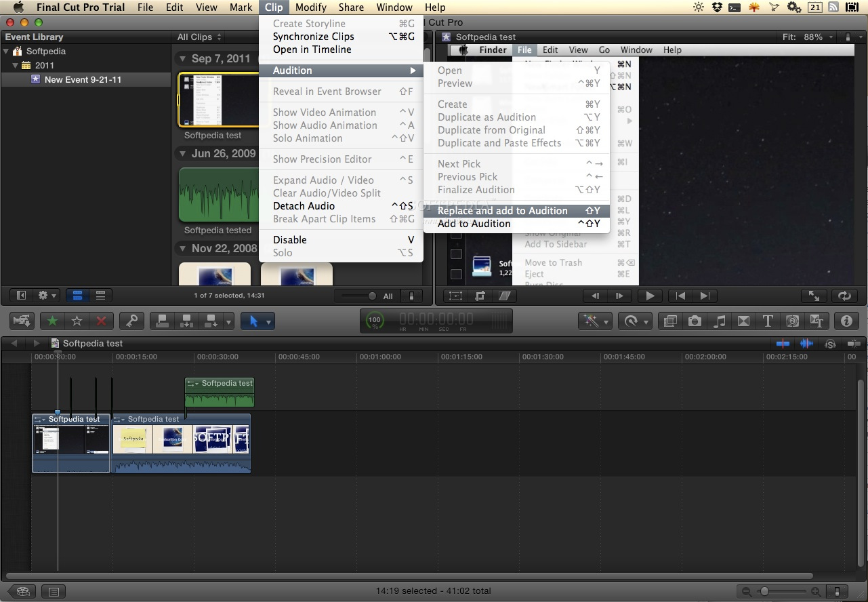The width and height of the screenshot is (868, 602).
Task: Select the Keyword tool
Action: point(131,320)
